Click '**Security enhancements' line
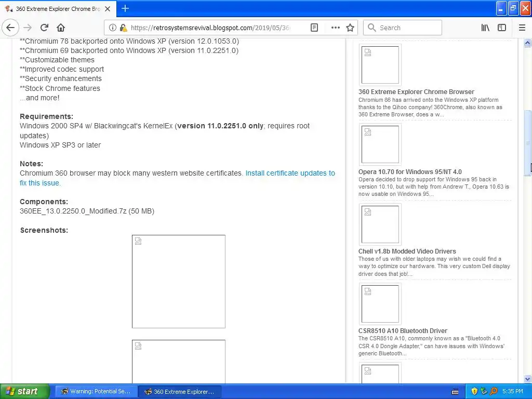This screenshot has height=399, width=532. pyautogui.click(x=61, y=78)
